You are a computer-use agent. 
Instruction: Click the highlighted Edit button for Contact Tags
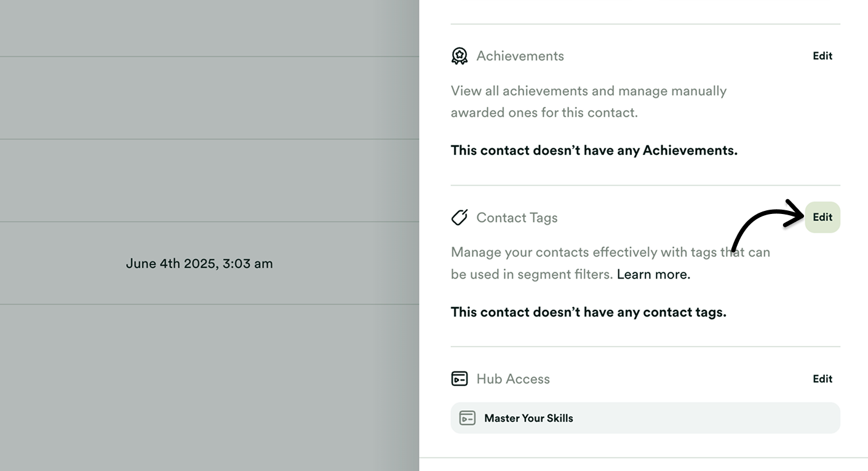pyautogui.click(x=822, y=217)
